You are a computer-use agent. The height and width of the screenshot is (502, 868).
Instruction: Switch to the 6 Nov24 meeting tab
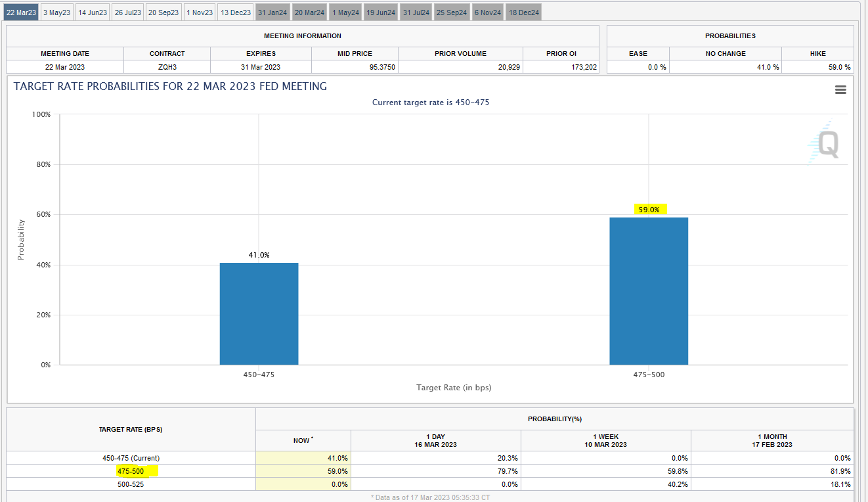(x=488, y=12)
